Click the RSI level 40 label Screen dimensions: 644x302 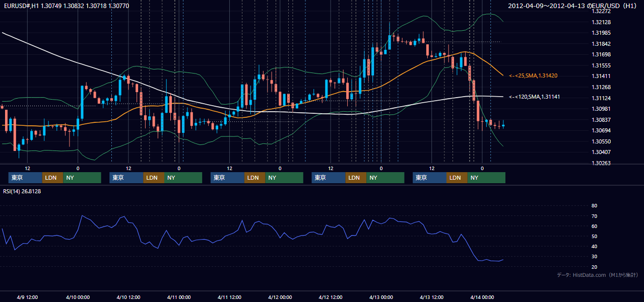coord(594,246)
